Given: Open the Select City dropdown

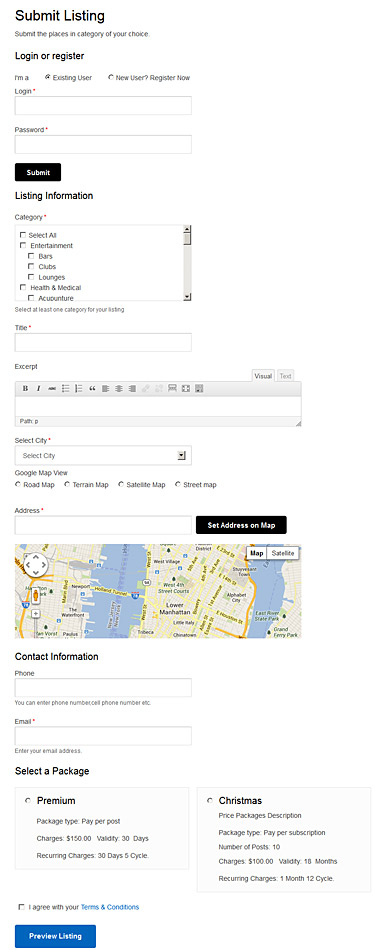Looking at the screenshot, I should pos(103,456).
